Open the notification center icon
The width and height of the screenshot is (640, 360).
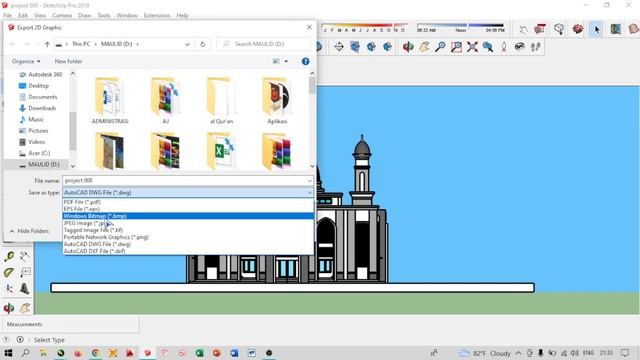pyautogui.click(x=625, y=353)
